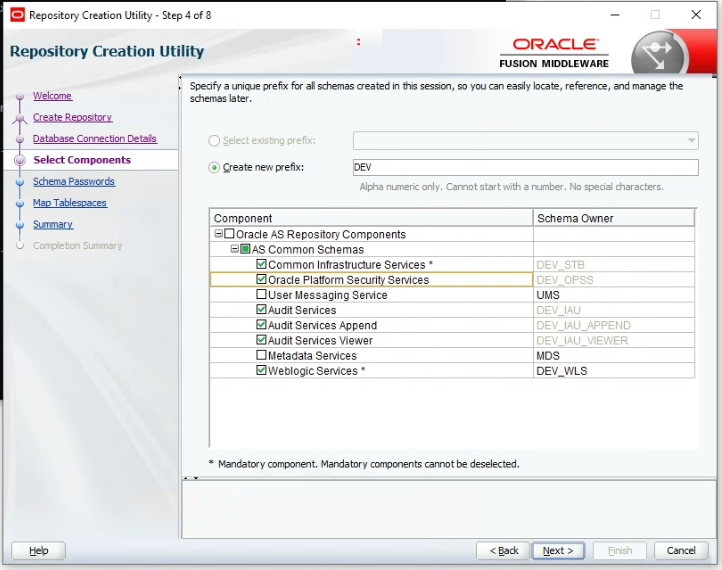Select the DEV_WLS schema owner cell
The width and height of the screenshot is (722, 570).
(x=614, y=371)
